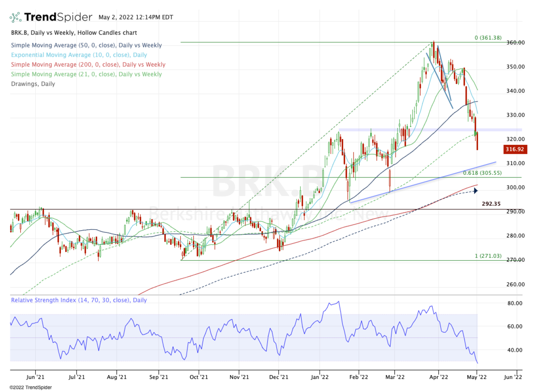Click the 310.00 price axis label
This screenshot has width=537, height=392.
(x=516, y=163)
